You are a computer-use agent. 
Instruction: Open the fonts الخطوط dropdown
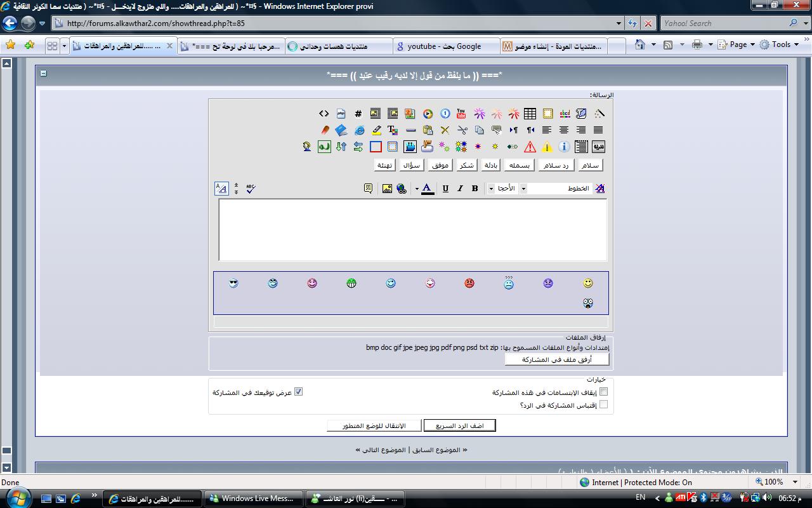[x=523, y=189]
